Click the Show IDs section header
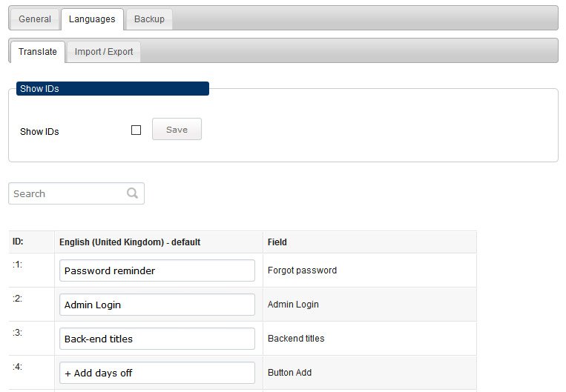Viewport: 566px width, 392px height. pos(113,89)
